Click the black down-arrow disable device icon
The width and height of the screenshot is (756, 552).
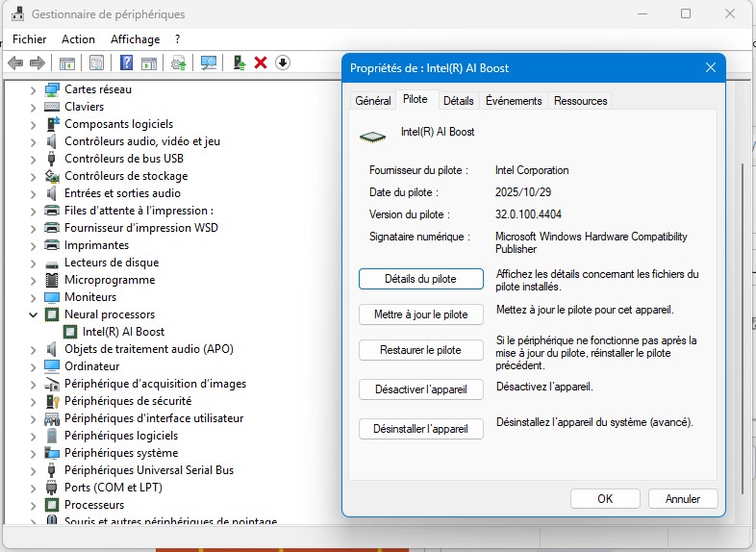[x=283, y=63]
